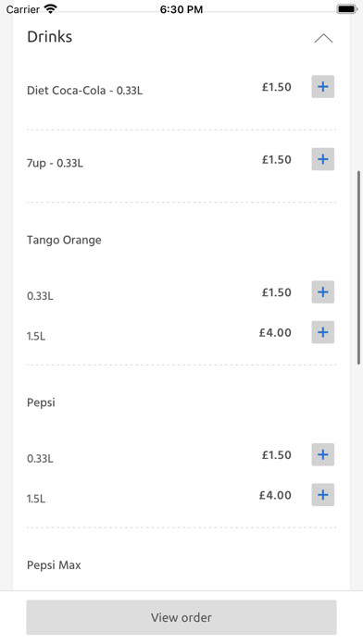Viewport: 363px width, 644px height.
Task: Add 7up 0.33L with plus button
Action: [322, 159]
